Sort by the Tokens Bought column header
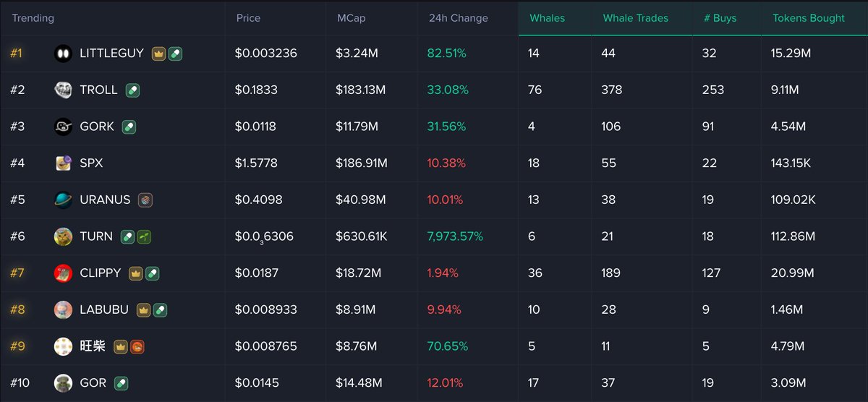This screenshot has height=402, width=868. point(809,18)
